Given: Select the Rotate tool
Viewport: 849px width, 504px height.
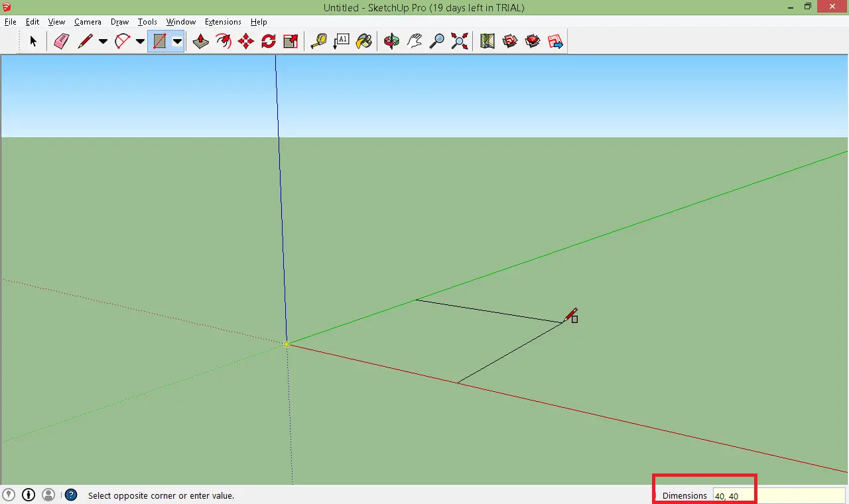Looking at the screenshot, I should (269, 41).
